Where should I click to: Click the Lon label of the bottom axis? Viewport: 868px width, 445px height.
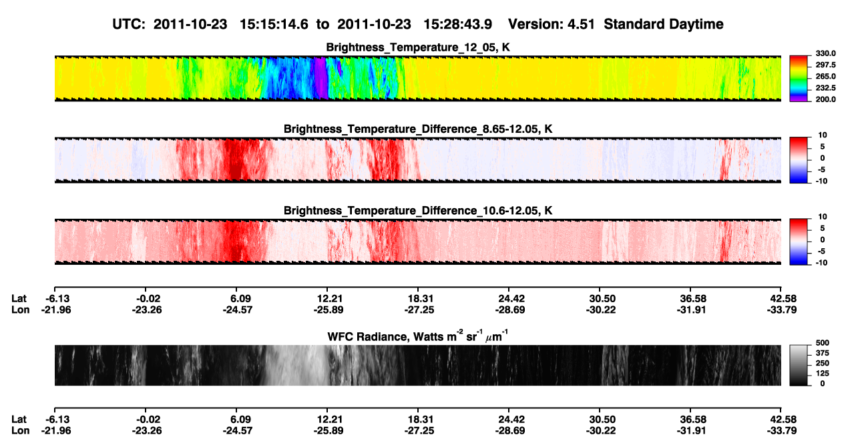[x=21, y=431]
